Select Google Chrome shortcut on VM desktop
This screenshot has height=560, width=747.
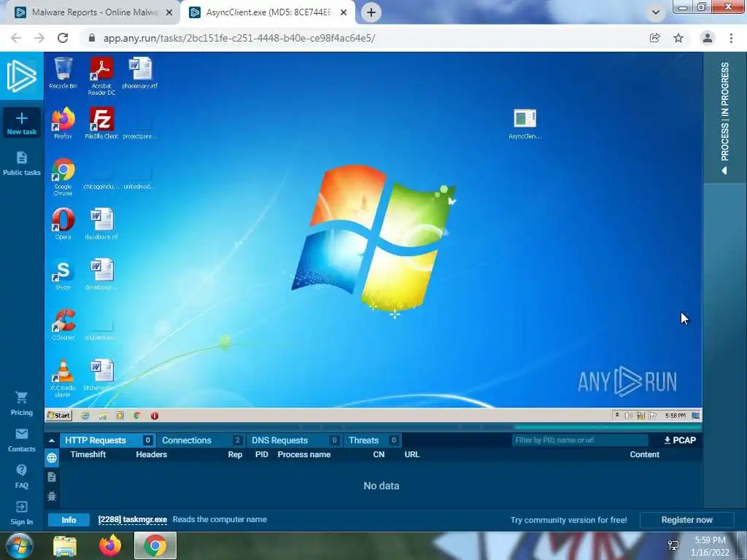pyautogui.click(x=63, y=176)
